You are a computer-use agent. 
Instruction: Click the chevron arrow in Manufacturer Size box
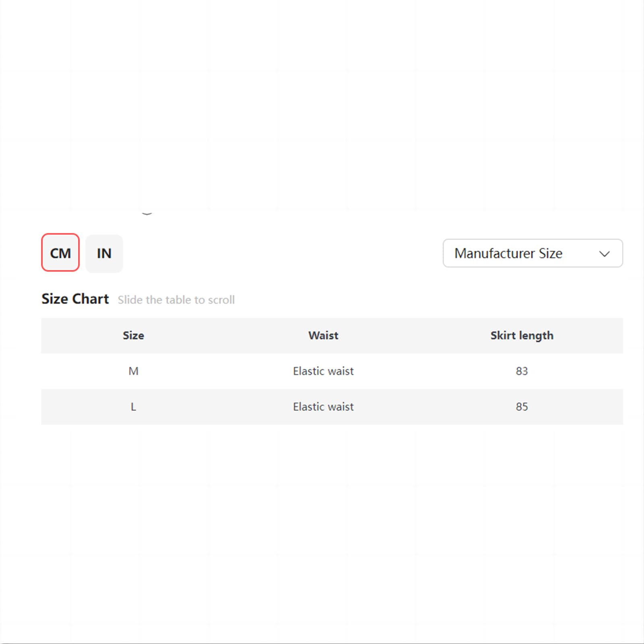click(x=604, y=254)
